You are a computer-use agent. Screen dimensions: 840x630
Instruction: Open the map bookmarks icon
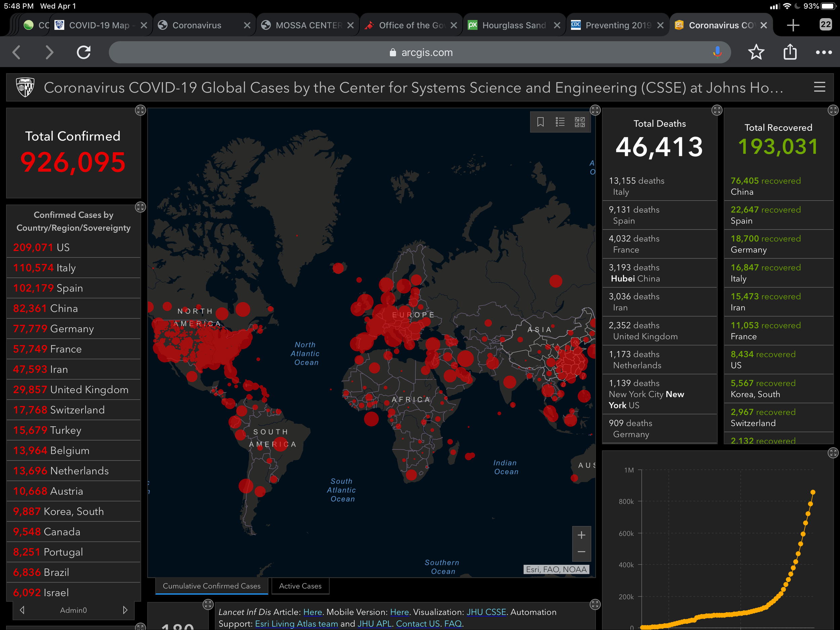tap(540, 122)
